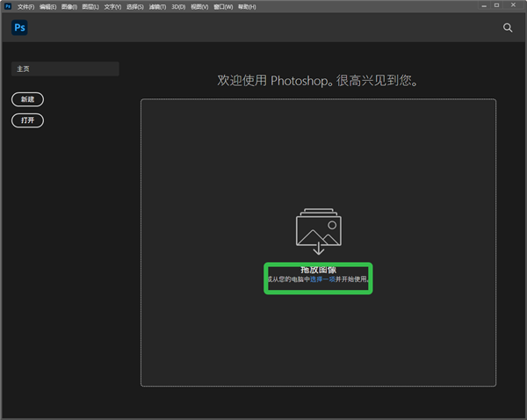Select the 主页 tab in the sidebar
The width and height of the screenshot is (527, 420).
pos(65,69)
